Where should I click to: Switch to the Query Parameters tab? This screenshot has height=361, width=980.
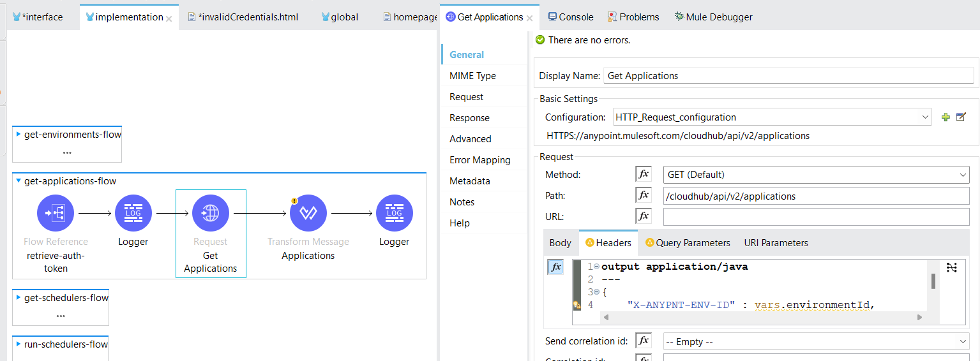[688, 243]
